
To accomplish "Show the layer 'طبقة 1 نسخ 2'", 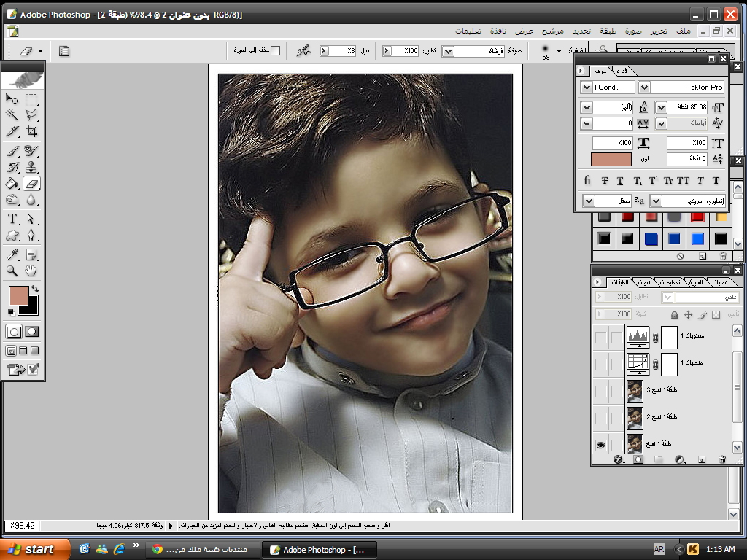I will pyautogui.click(x=601, y=418).
